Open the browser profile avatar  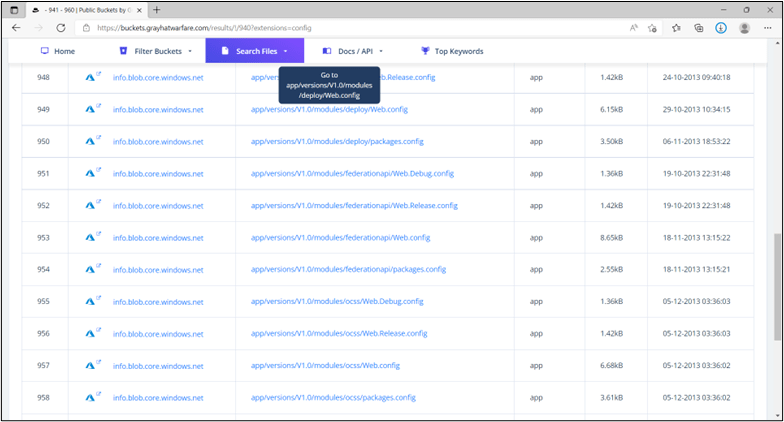click(743, 28)
